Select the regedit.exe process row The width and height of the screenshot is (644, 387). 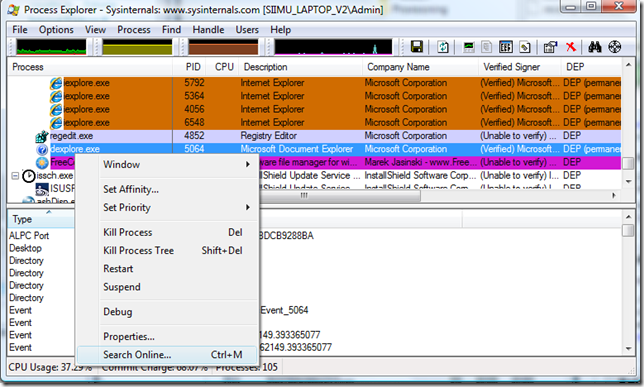[315, 136]
